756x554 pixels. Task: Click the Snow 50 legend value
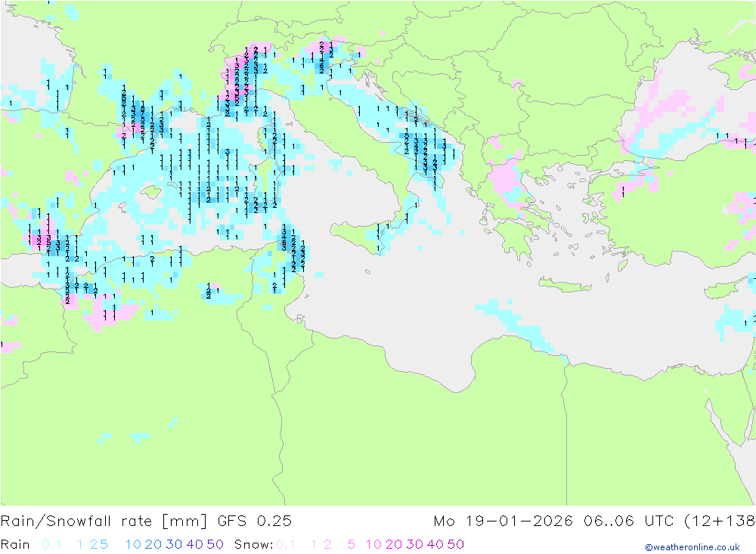point(456,544)
